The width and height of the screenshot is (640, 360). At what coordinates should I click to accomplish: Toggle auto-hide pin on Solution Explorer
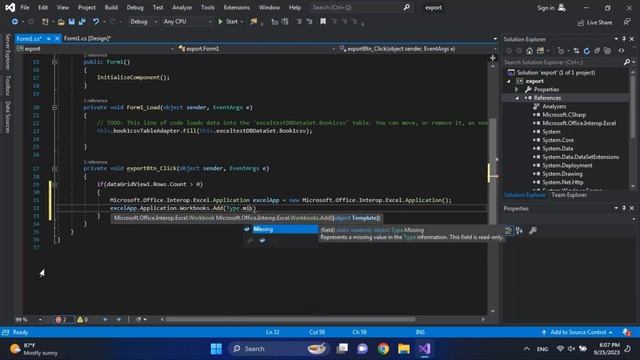(x=624, y=39)
